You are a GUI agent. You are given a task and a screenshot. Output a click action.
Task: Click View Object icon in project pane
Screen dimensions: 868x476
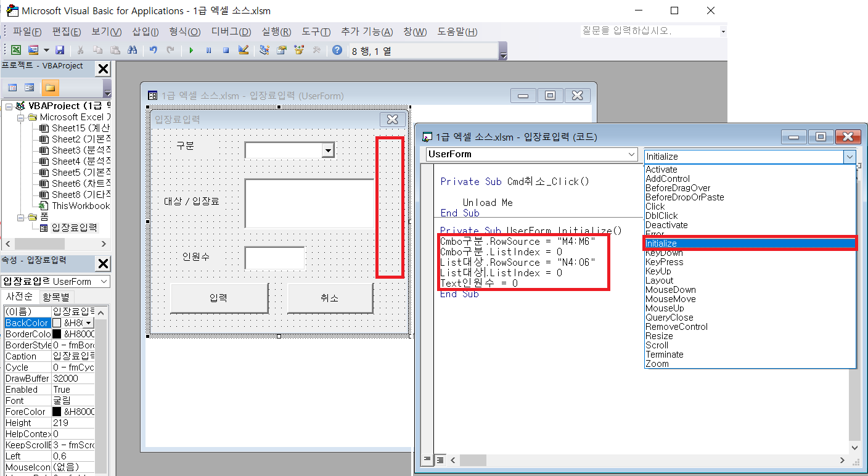pos(30,88)
